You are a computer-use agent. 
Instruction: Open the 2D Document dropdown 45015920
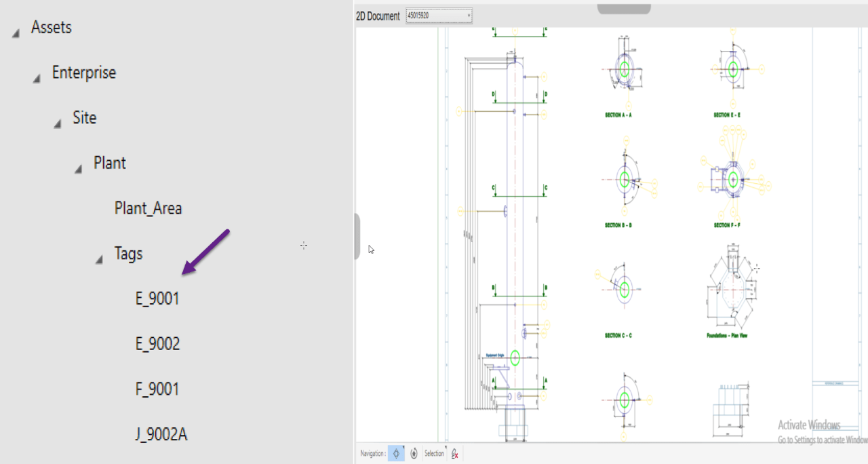(439, 16)
